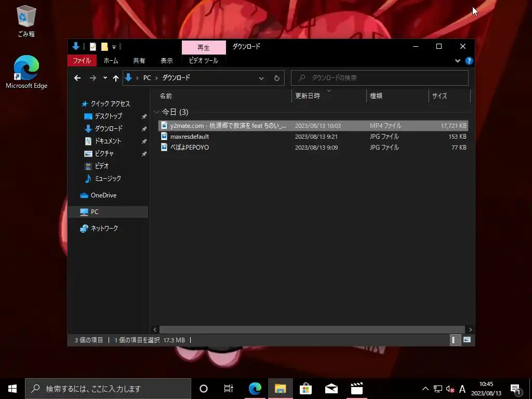The height and width of the screenshot is (399, 532).
Task: Expand the ribbon with the chevron
Action: [x=458, y=61]
